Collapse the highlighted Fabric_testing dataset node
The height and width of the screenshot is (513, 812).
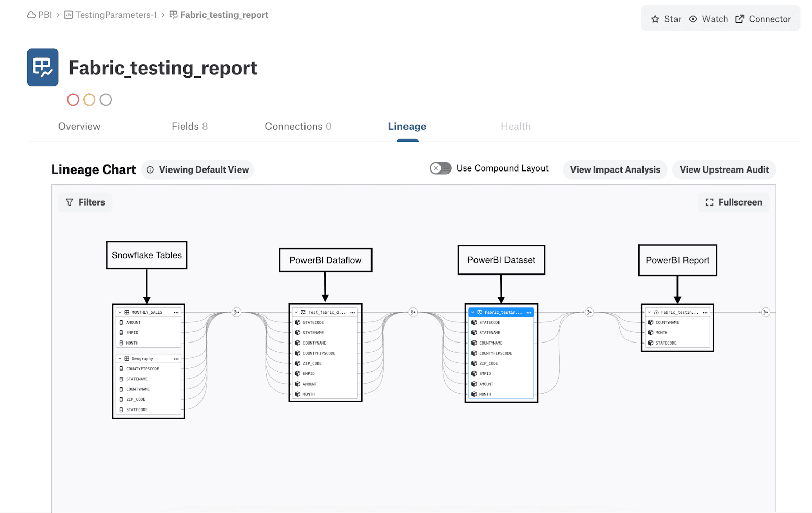[472, 312]
